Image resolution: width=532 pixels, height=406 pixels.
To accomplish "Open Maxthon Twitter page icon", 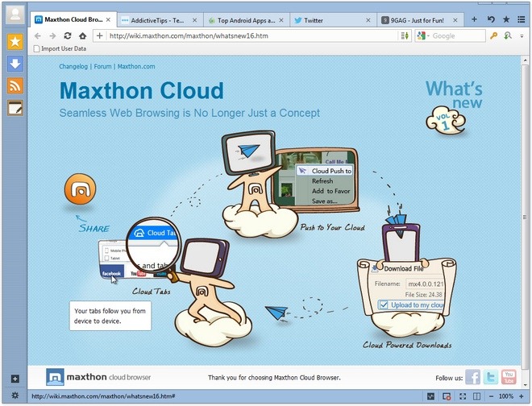I will point(491,377).
